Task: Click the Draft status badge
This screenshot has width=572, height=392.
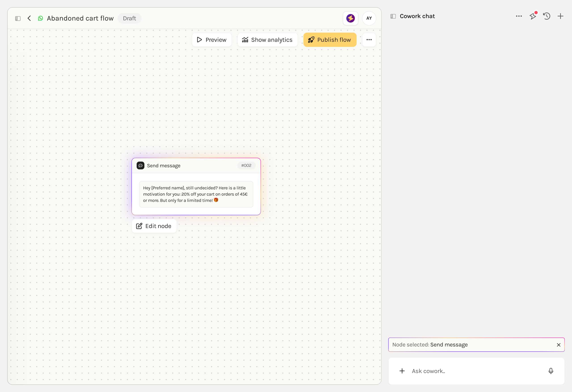Action: pos(129,18)
